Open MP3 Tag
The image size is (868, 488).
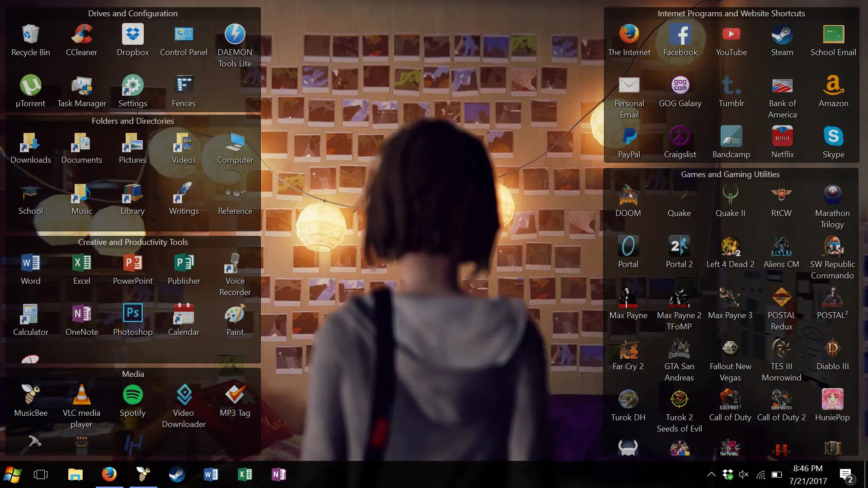235,401
